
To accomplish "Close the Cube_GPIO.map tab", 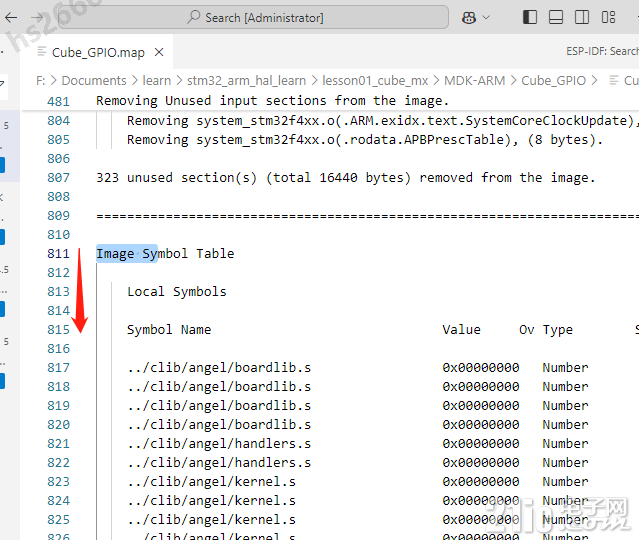I will [159, 52].
